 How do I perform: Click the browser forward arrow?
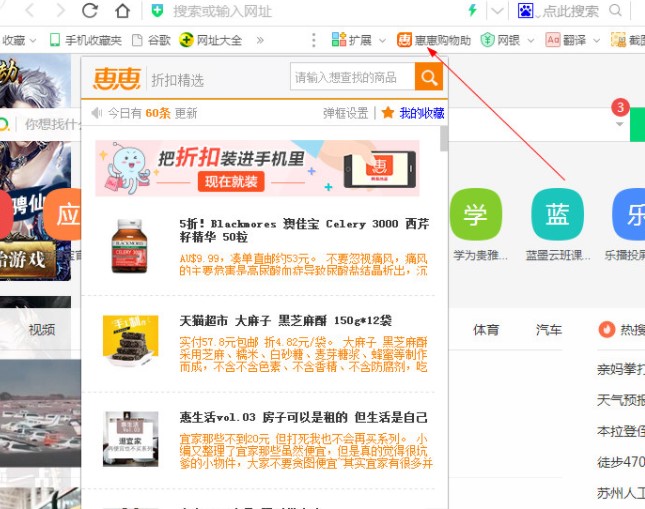click(60, 10)
